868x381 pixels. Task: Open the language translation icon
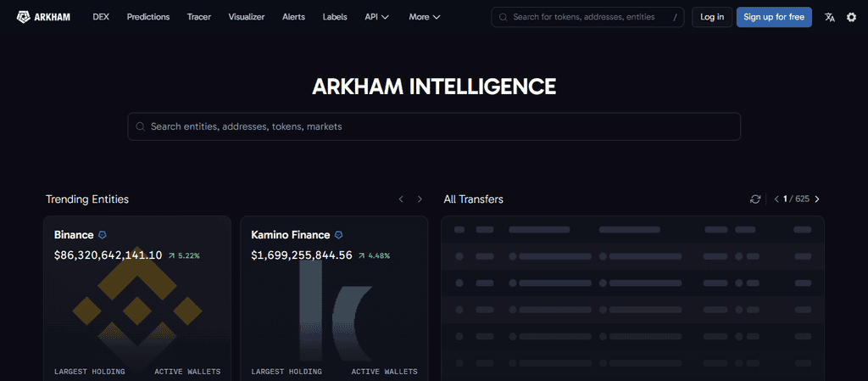(x=829, y=17)
